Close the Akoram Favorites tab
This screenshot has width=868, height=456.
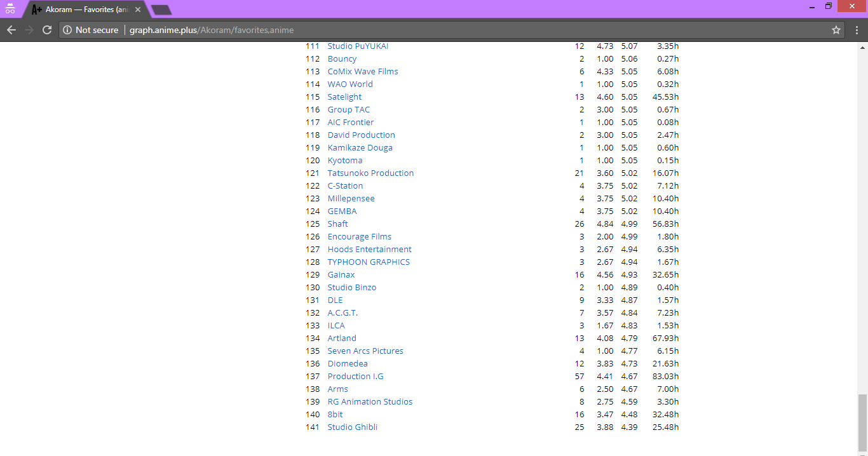[138, 10]
